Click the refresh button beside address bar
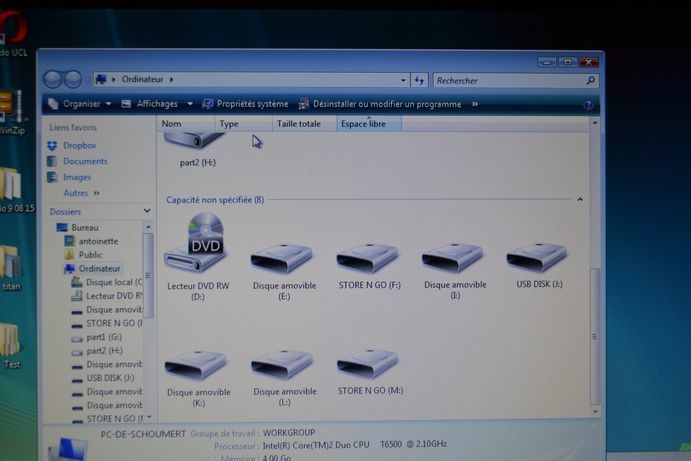 pos(419,80)
